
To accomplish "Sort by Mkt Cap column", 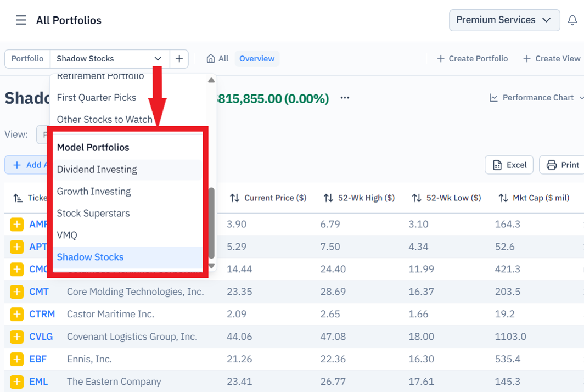I will 534,198.
